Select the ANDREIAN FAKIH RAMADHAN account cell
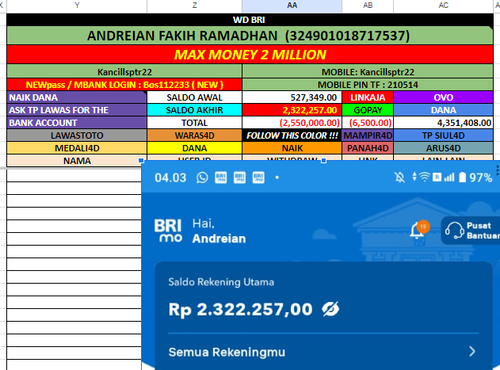Image resolution: width=500 pixels, height=370 pixels. tap(250, 36)
